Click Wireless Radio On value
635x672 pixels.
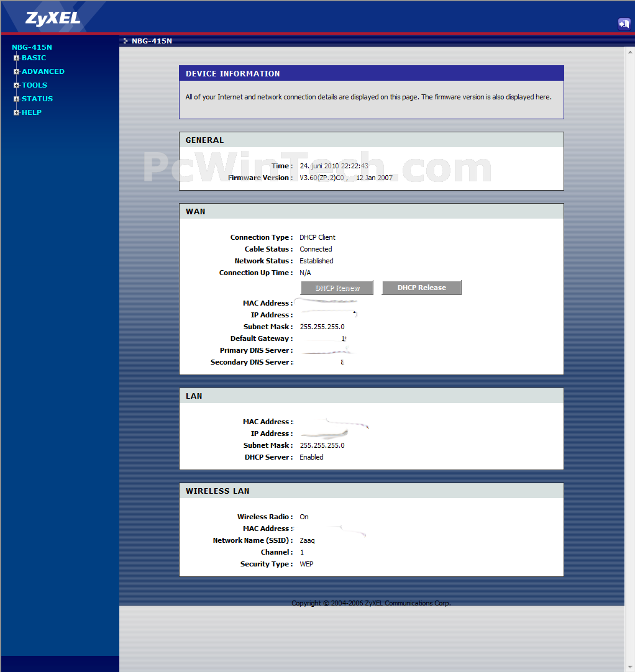pyautogui.click(x=304, y=517)
